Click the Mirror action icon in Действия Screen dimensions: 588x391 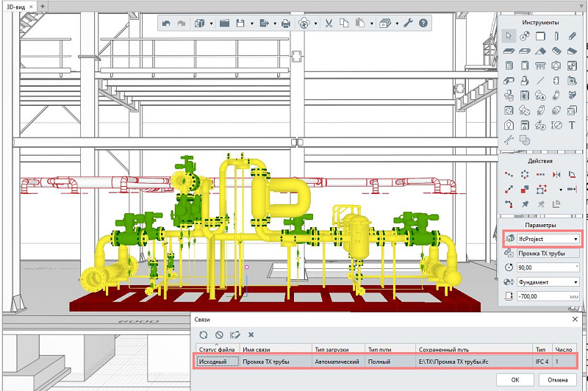click(556, 174)
